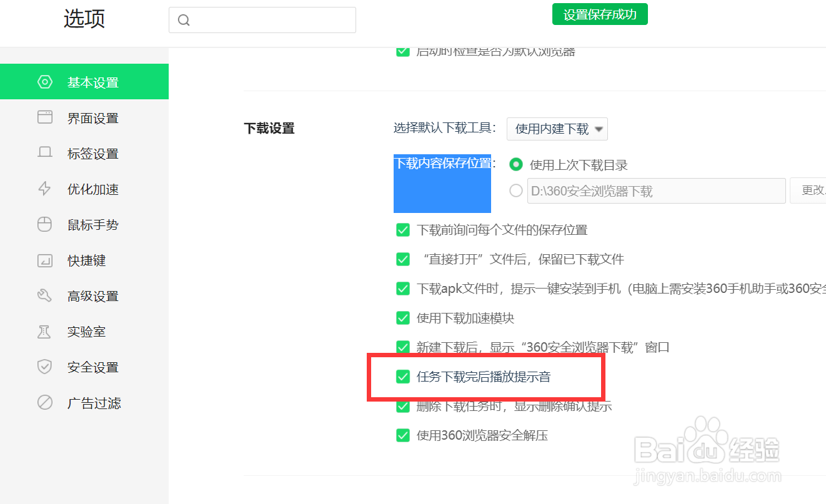Open 实验室 section
This screenshot has height=504, width=826.
click(84, 332)
